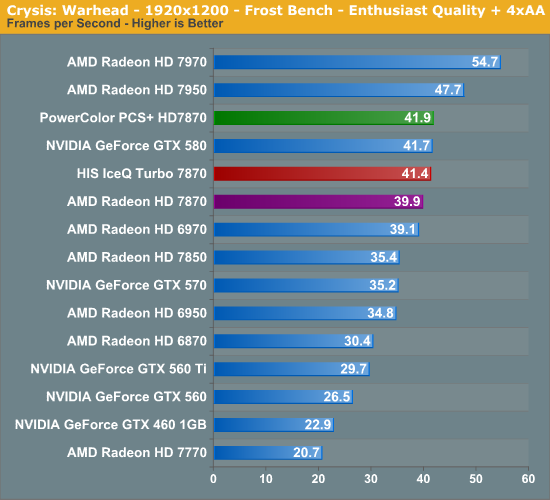Select the 'AMD Radeon HD 7950' label
This screenshot has height=500, width=550.
coord(137,90)
